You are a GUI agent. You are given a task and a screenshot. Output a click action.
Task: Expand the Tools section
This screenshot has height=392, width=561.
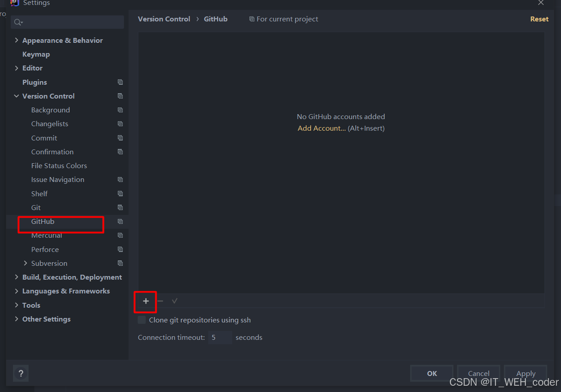[x=17, y=305]
